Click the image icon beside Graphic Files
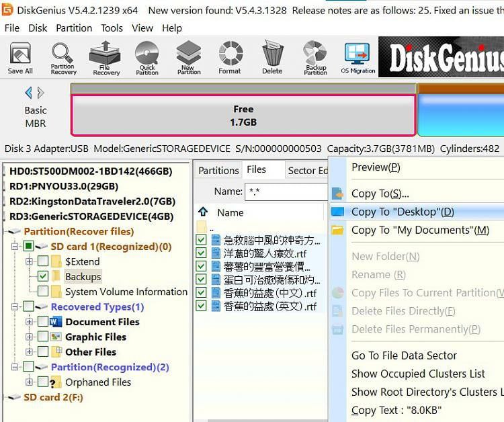504x422 pixels. tap(56, 337)
